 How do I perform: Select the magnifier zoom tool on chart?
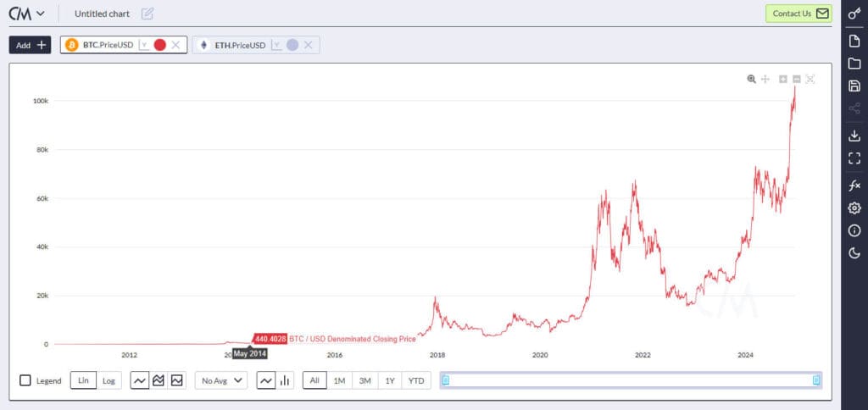pos(751,79)
